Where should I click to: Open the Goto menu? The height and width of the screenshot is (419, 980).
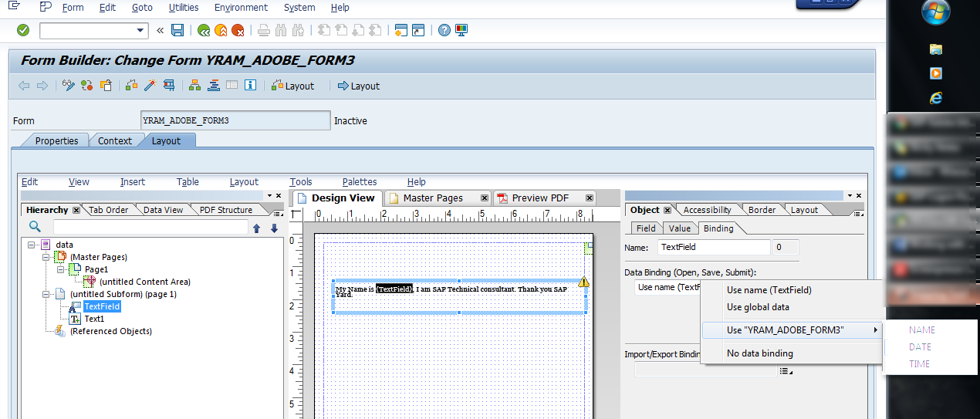142,8
